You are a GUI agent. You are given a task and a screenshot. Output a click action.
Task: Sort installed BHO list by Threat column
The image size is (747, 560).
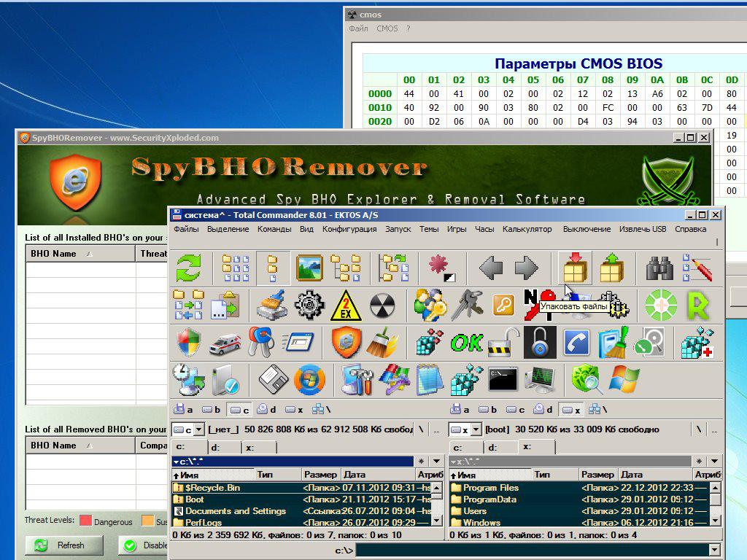pos(153,254)
